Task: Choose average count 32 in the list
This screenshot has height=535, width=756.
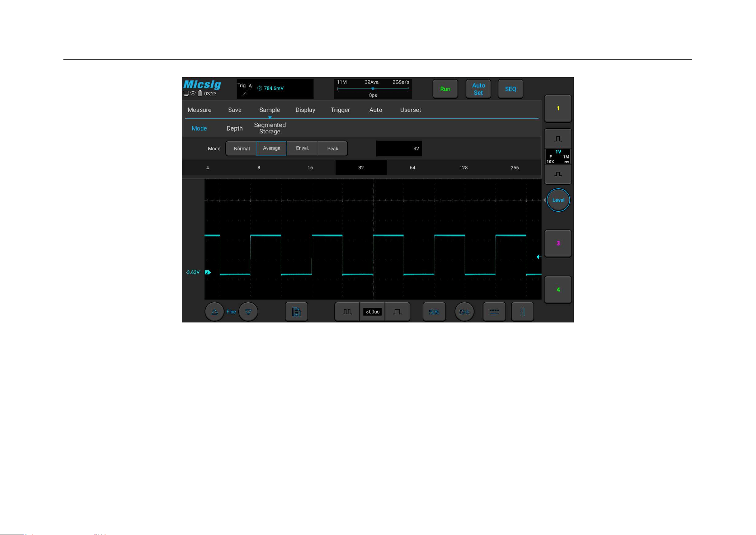Action: (x=361, y=167)
